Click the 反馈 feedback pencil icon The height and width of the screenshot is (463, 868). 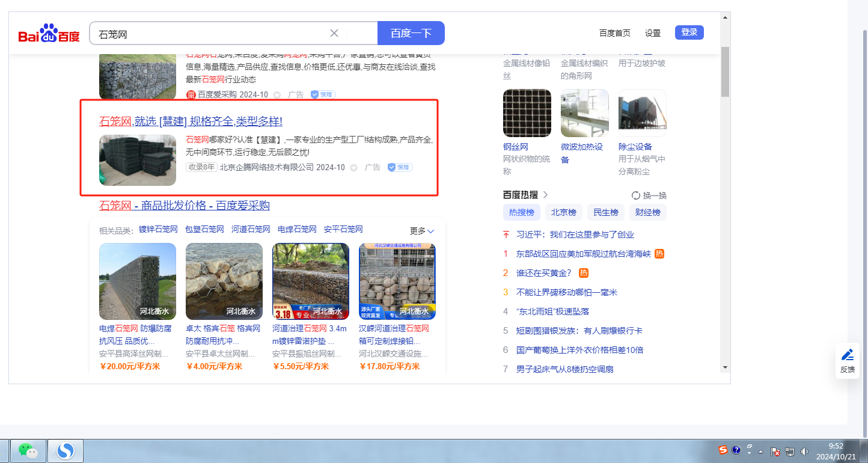coord(848,355)
